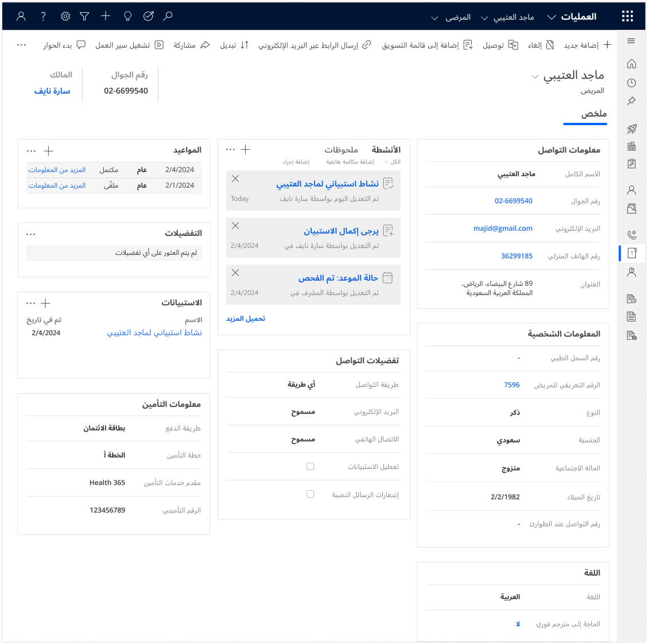The width and height of the screenshot is (648, 644).
Task: Click the search magnifier icon in header
Action: pos(168,17)
